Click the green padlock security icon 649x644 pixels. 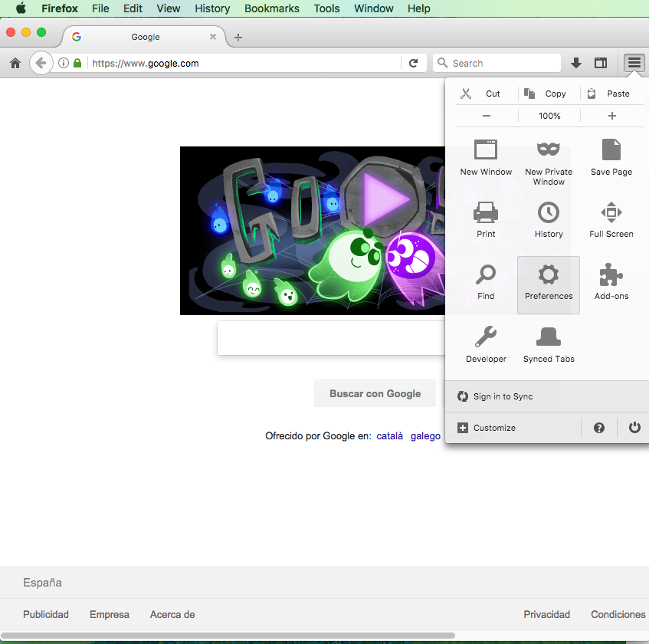tap(77, 63)
